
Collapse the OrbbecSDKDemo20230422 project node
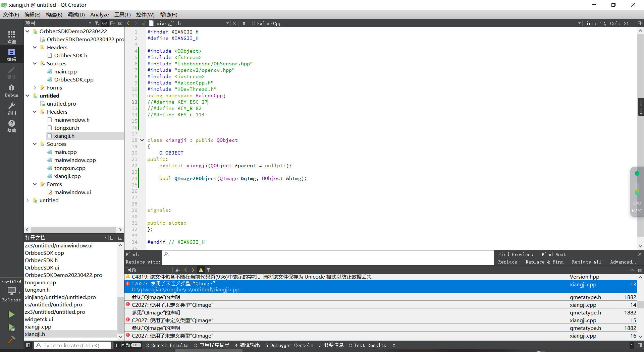click(x=28, y=31)
